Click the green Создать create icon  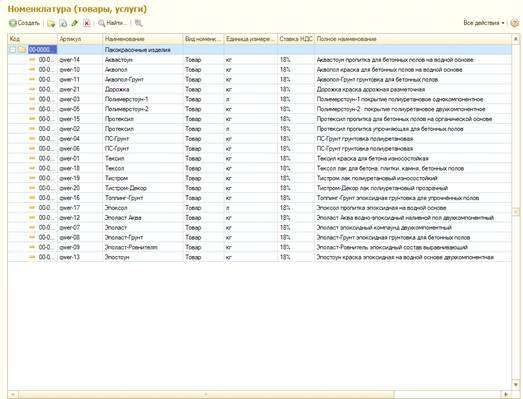13,23
